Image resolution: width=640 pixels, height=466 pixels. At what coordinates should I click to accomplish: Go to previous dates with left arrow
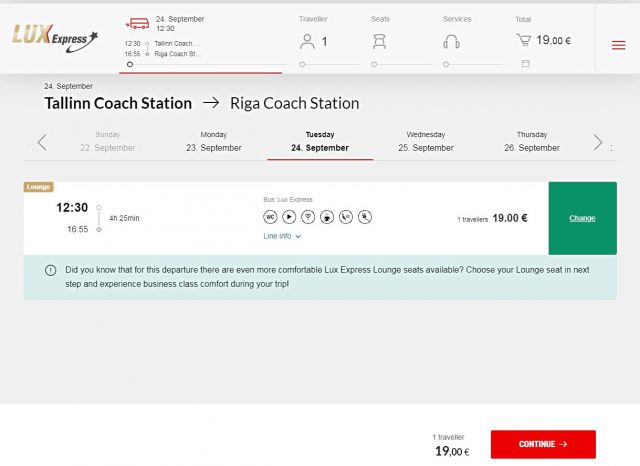click(x=42, y=142)
